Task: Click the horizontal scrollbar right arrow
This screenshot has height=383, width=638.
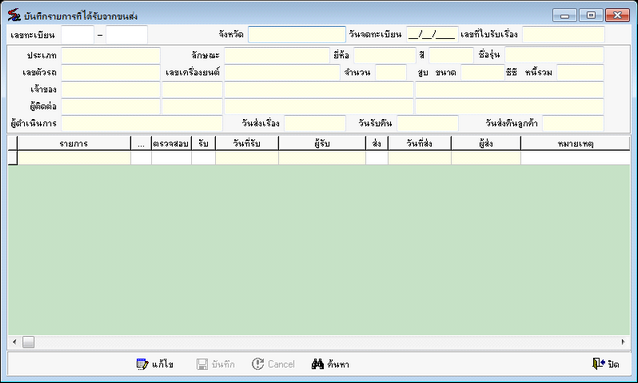Action: (623, 342)
